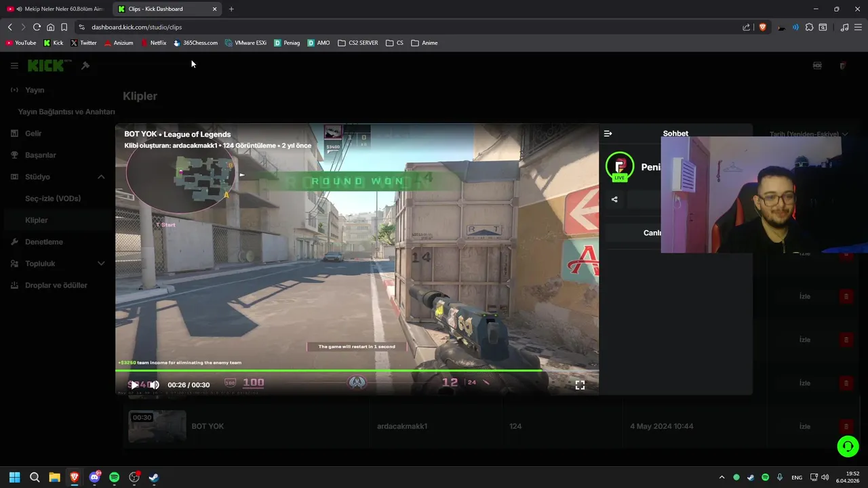Open the Başarılar sidebar section

click(41, 155)
